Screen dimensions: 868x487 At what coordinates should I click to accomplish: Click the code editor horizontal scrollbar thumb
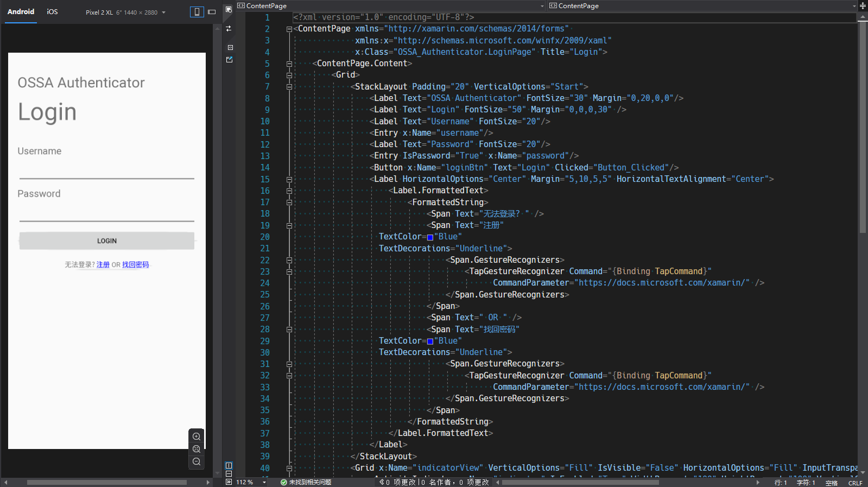coord(580,482)
